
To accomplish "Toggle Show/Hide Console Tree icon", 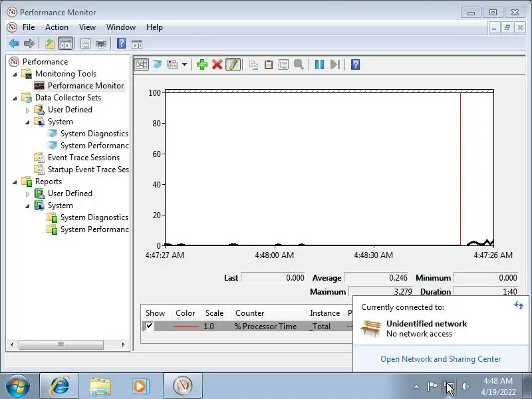I will coord(65,44).
